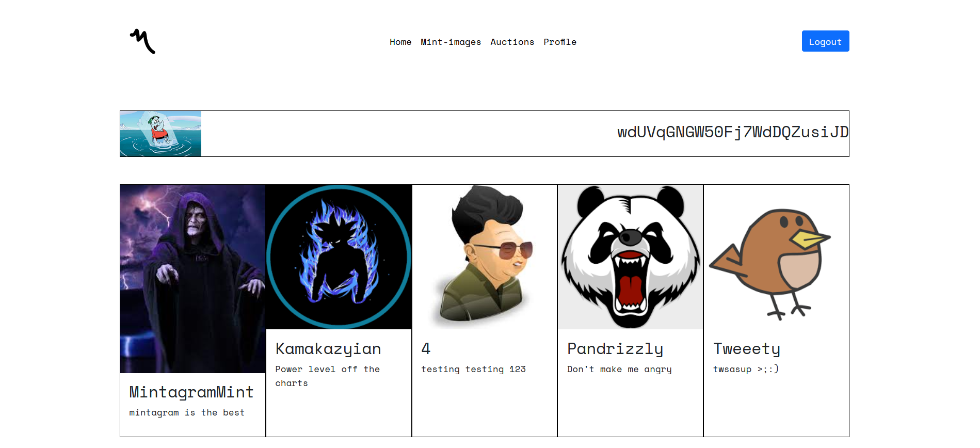
Task: Open the Home menu item
Action: click(400, 42)
